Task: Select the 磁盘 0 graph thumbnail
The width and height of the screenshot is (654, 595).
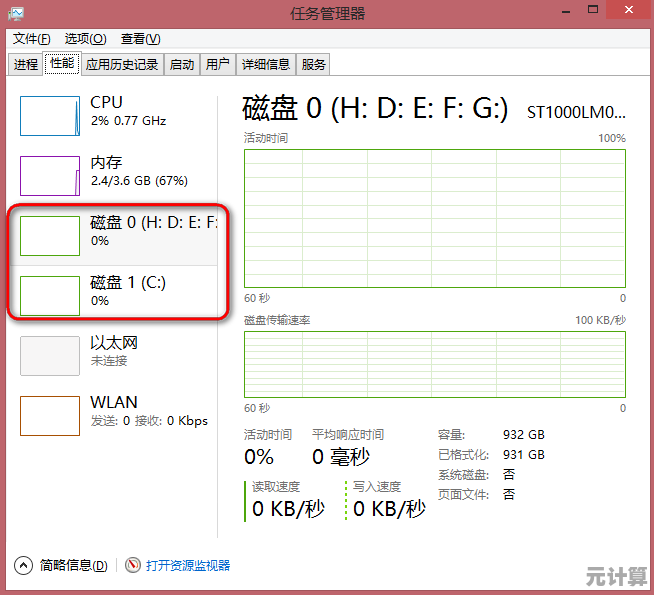Action: click(x=50, y=236)
